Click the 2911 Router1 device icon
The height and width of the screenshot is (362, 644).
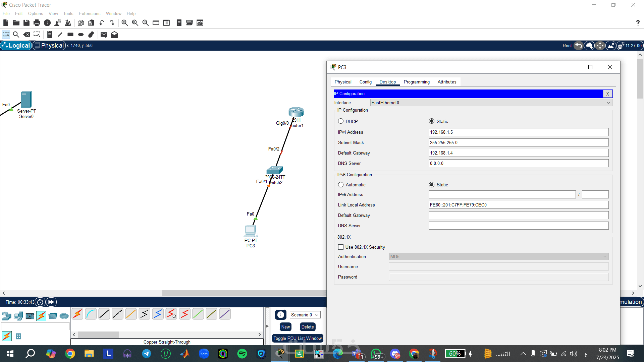click(296, 112)
